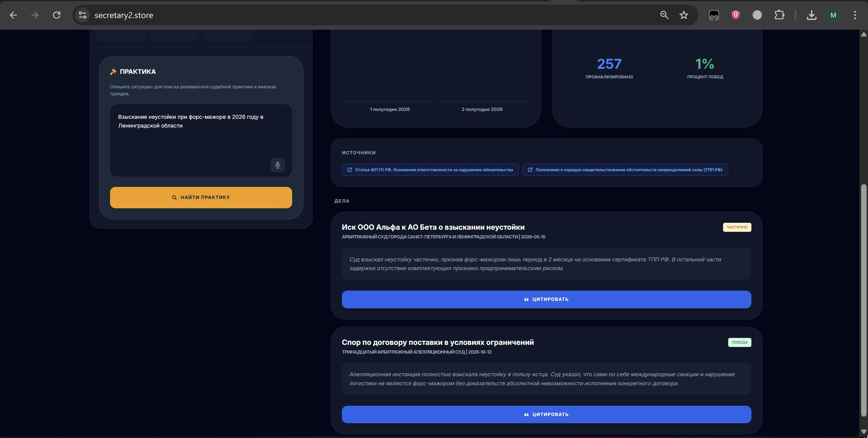Open Chrome three-dot menu
The image size is (868, 438).
[855, 15]
